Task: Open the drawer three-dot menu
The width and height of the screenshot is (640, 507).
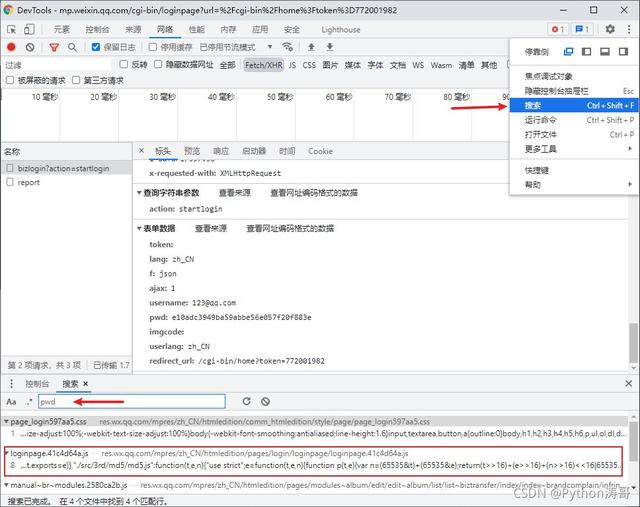Action: [11, 383]
